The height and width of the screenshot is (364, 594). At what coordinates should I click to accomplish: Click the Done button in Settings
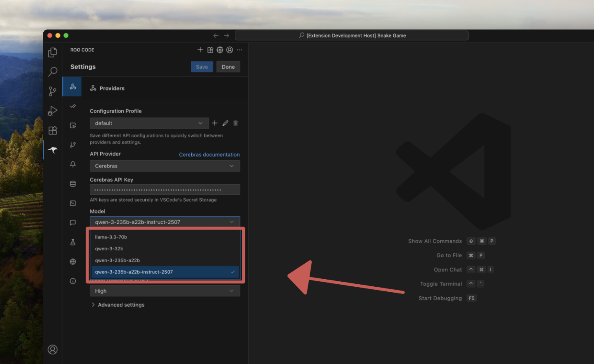[228, 67]
